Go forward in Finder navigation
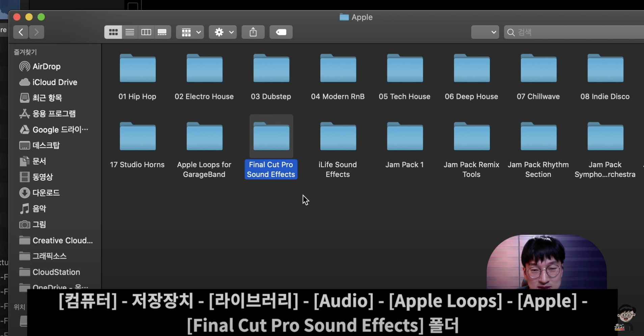This screenshot has height=336, width=644. (x=36, y=32)
